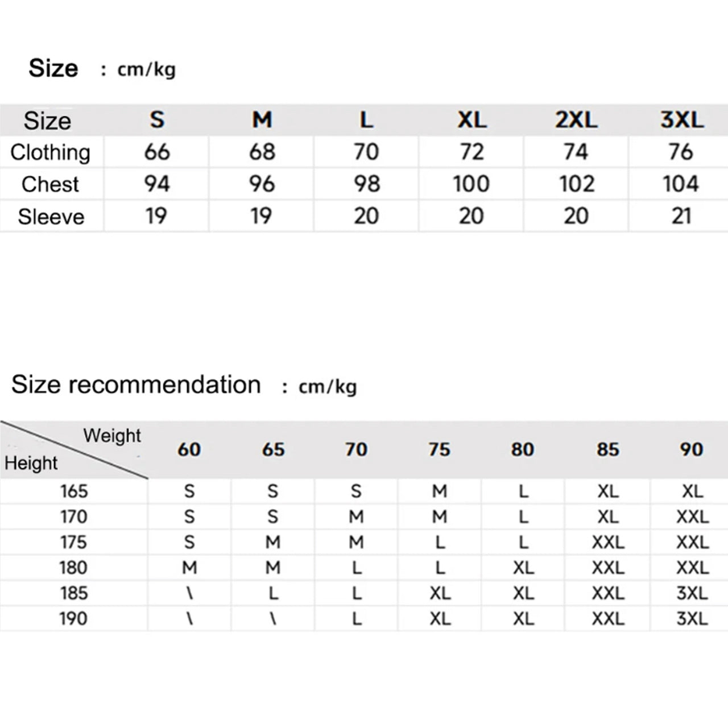
Task: Click the clothing length value 66
Action: [x=157, y=152]
